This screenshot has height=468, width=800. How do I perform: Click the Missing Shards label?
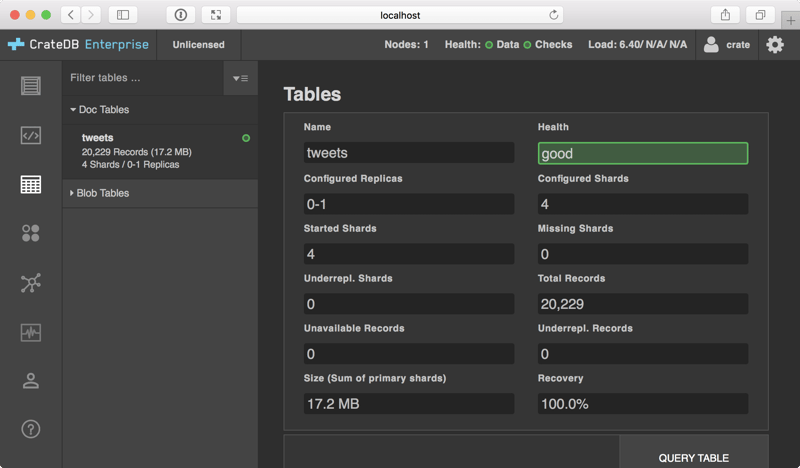coord(576,229)
